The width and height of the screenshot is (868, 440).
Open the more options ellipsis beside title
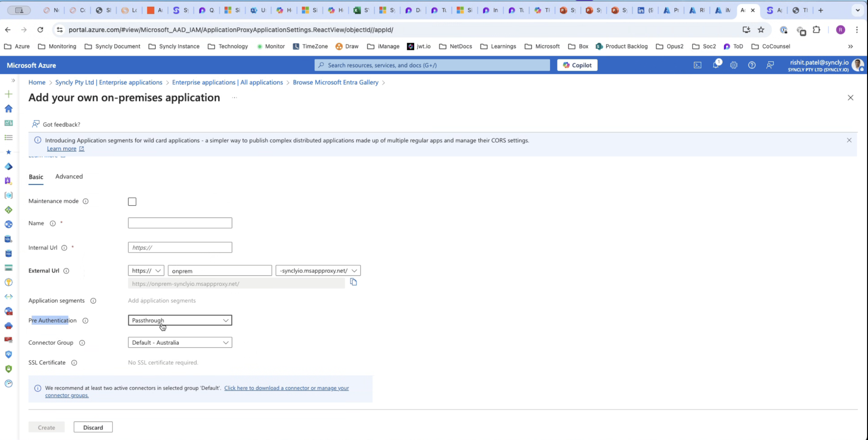(x=235, y=98)
